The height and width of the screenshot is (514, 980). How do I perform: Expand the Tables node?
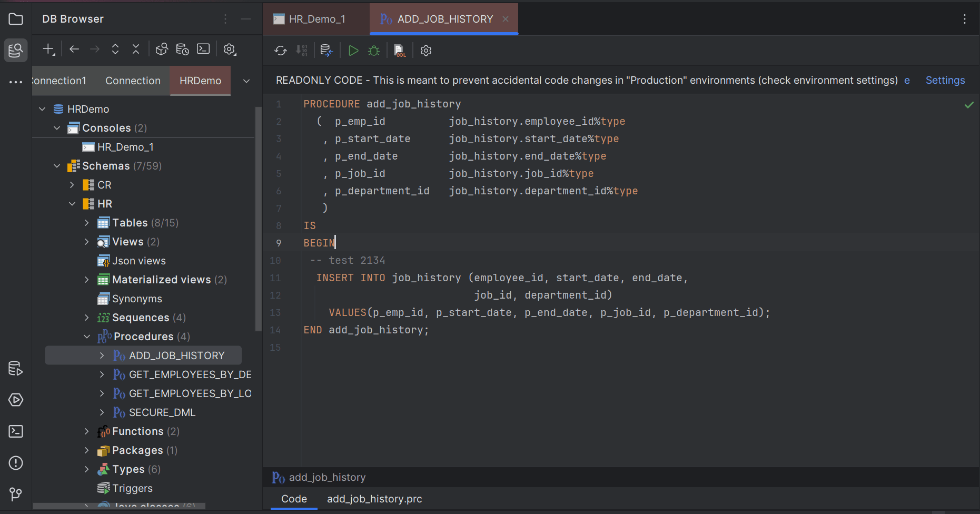tap(87, 223)
